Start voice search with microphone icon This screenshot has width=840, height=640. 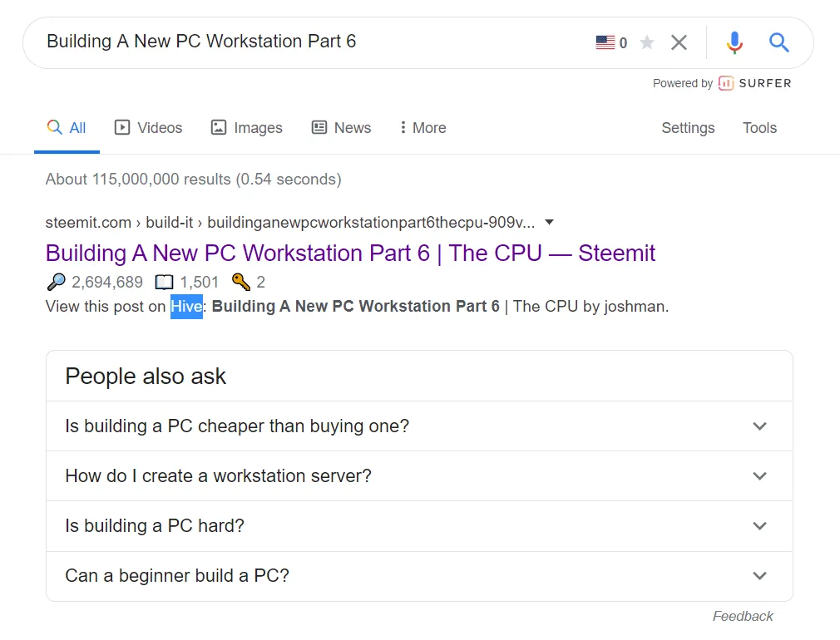(734, 42)
